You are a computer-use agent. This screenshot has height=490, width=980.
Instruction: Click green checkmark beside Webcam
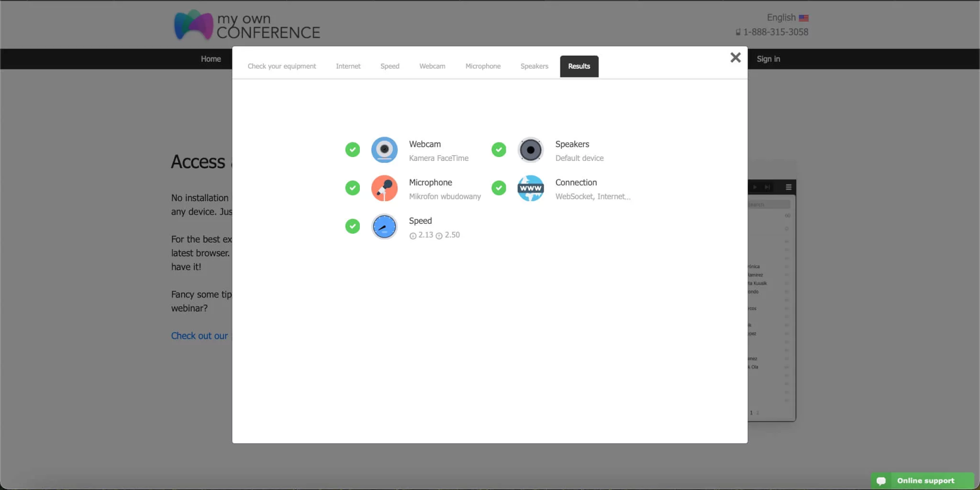tap(353, 150)
